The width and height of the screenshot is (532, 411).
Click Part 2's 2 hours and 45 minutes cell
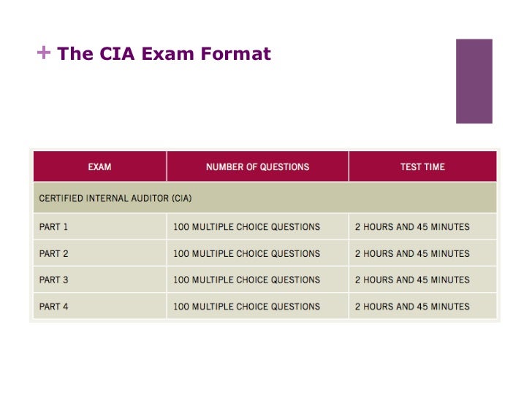[422, 253]
